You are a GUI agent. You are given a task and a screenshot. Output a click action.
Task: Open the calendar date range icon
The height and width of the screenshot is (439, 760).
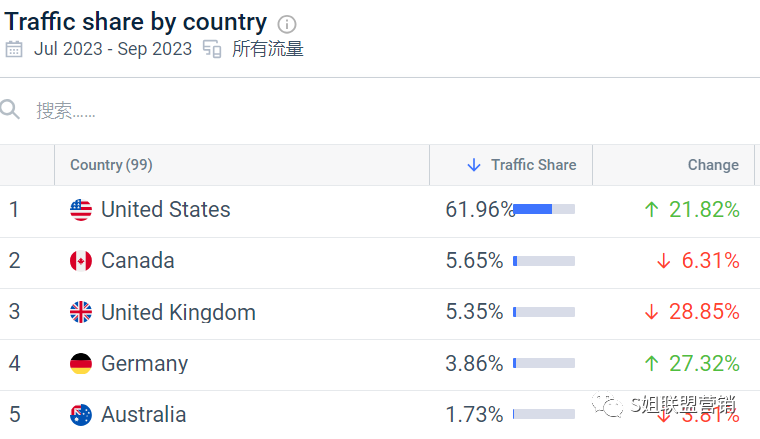14,49
